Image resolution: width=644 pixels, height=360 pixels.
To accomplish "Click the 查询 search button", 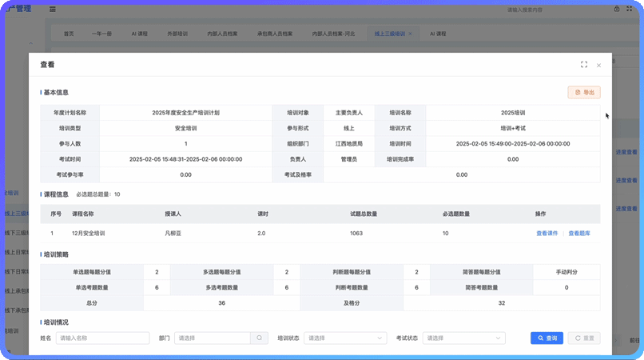I will (547, 338).
